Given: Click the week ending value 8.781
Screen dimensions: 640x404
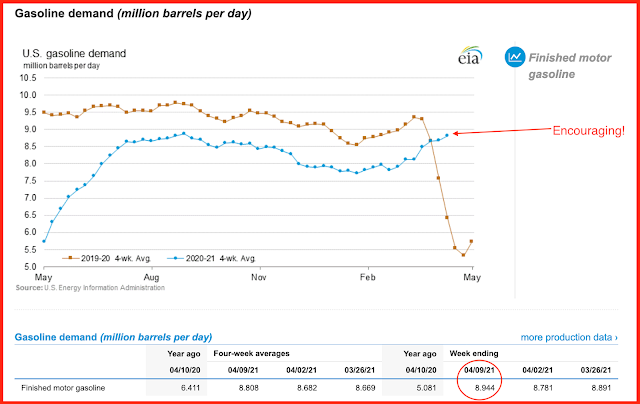Looking at the screenshot, I should click(543, 388).
